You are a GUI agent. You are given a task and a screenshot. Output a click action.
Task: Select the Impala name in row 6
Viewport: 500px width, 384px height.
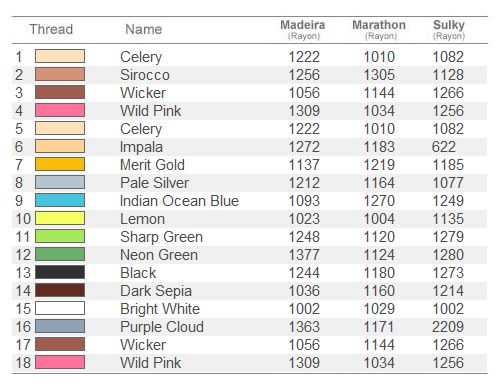click(x=141, y=147)
